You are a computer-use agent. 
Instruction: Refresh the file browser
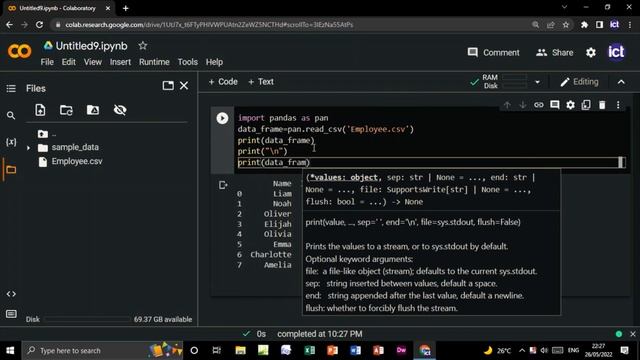point(66,110)
